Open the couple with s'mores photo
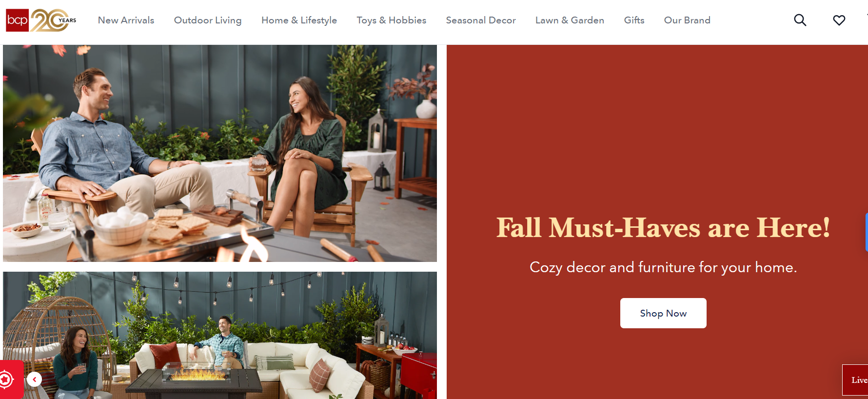868x399 pixels. pyautogui.click(x=220, y=154)
